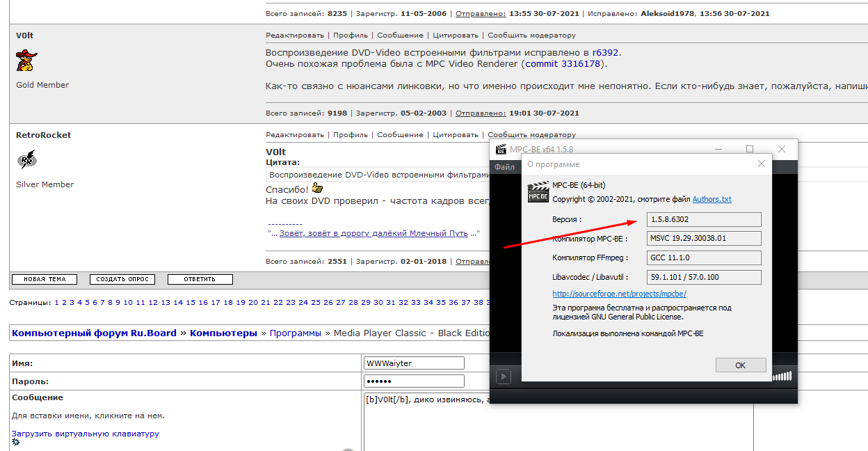Open the Файл menu in MPC-BE
The image size is (868, 451).
[504, 167]
